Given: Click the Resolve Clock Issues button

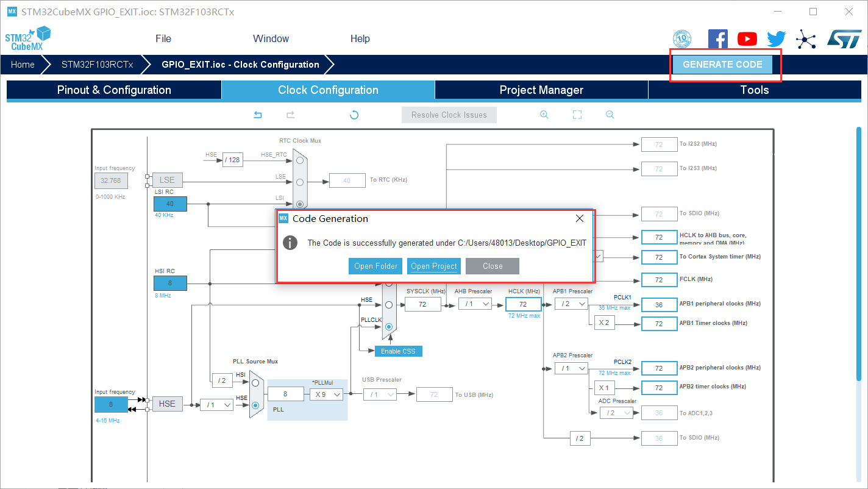Looking at the screenshot, I should click(x=449, y=115).
